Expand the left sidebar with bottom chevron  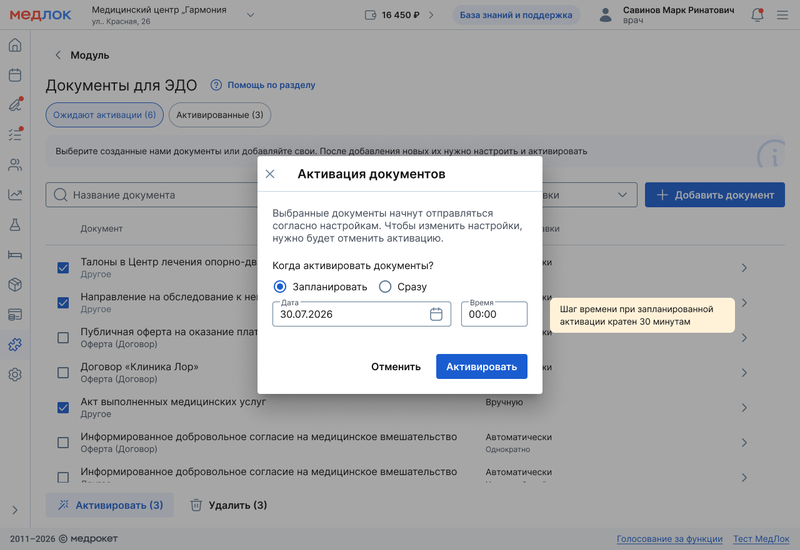[x=15, y=510]
